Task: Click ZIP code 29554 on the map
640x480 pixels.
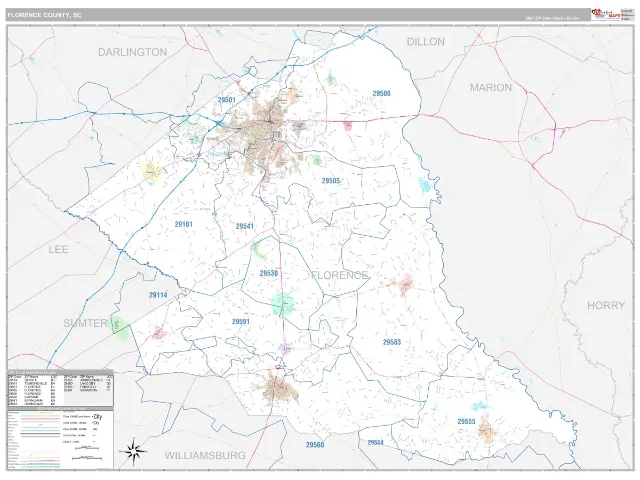Action: pyautogui.click(x=376, y=442)
